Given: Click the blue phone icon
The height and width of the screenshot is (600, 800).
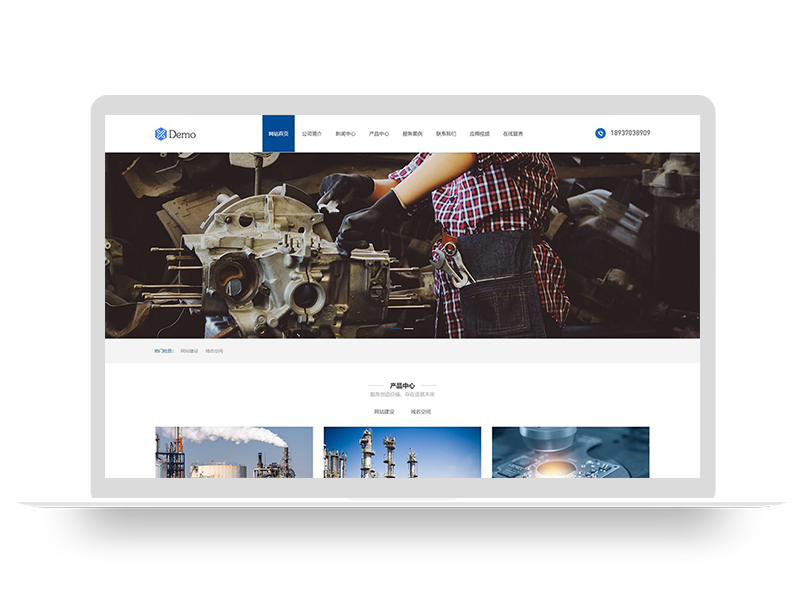Looking at the screenshot, I should tap(601, 133).
